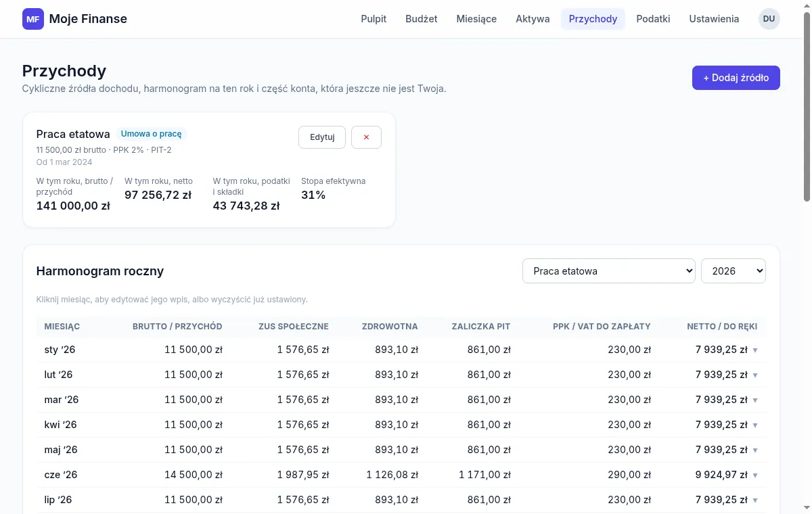
Task: Click the ZUS SPOŁECZNE column header
Action: tap(294, 327)
